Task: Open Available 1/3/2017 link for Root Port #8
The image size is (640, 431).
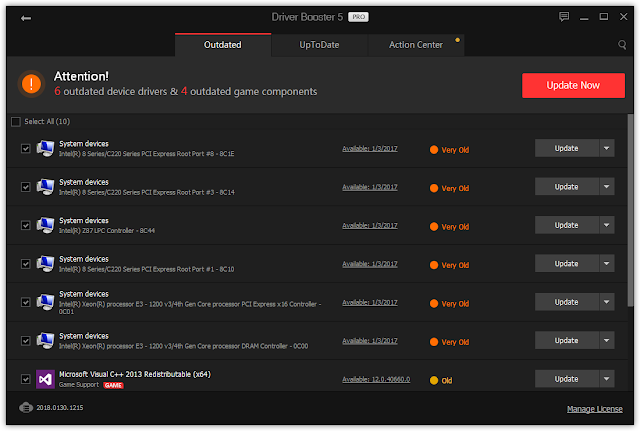Action: point(370,149)
